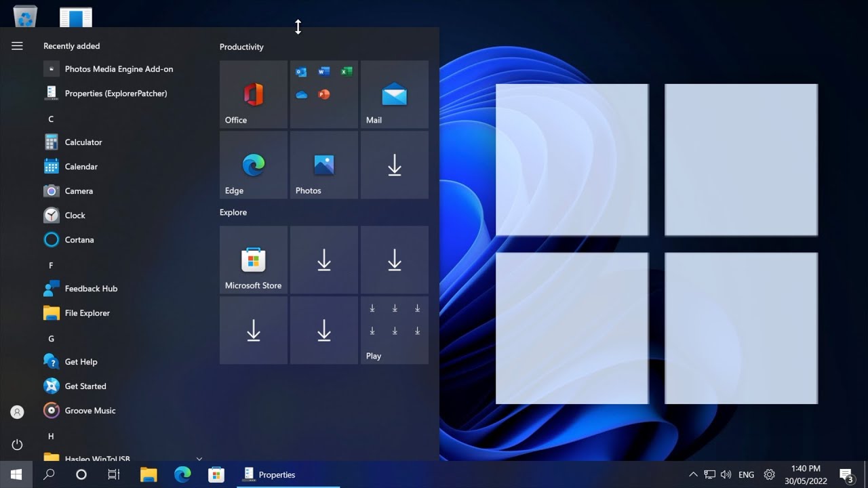
Task: Open the Recycle Bin desktop icon
Action: pos(25,15)
